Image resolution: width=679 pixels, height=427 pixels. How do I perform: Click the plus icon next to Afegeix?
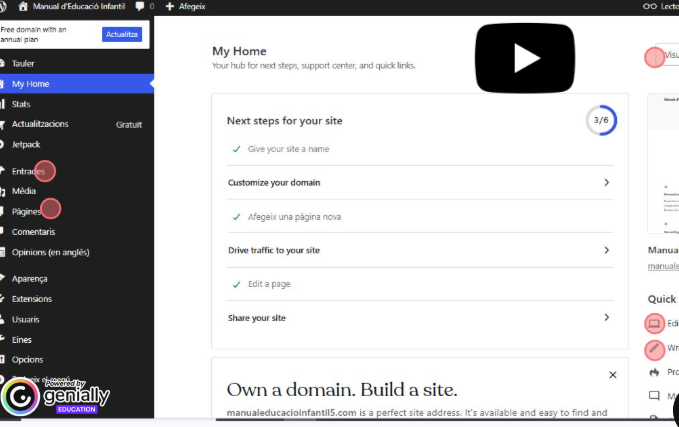coord(170,6)
